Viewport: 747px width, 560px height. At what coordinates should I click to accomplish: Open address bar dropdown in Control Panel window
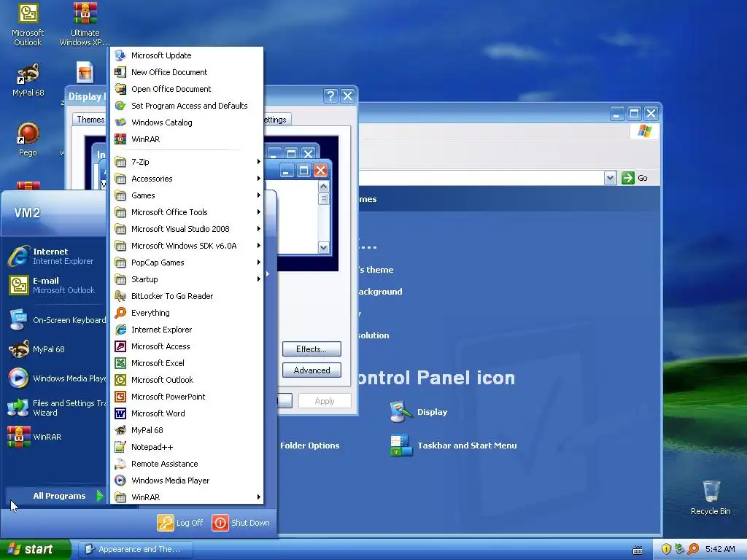coord(610,178)
